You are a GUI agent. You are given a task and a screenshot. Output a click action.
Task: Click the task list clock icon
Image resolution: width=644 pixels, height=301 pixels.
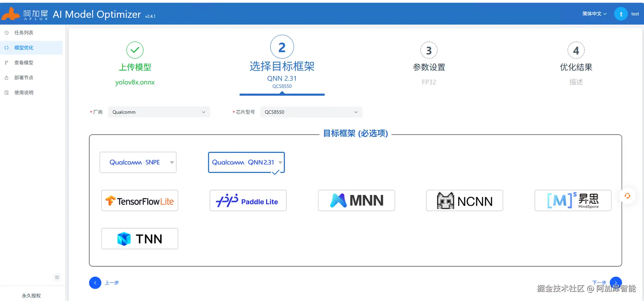[6, 33]
